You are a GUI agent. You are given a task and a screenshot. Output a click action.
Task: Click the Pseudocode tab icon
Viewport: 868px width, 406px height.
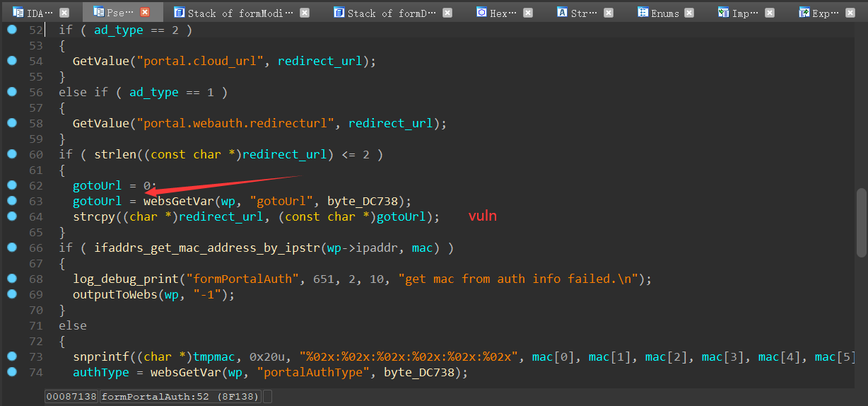[98, 12]
